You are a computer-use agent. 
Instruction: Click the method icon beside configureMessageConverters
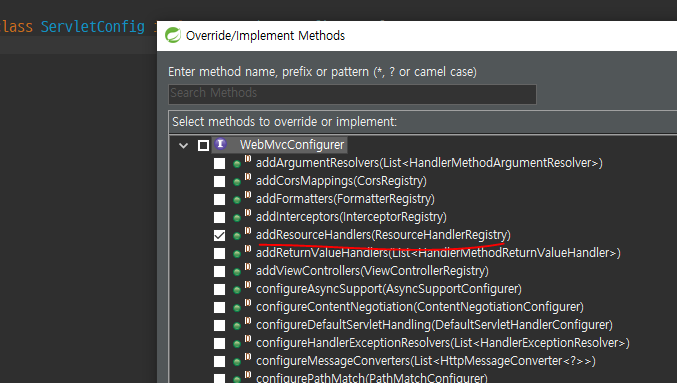coord(237,362)
